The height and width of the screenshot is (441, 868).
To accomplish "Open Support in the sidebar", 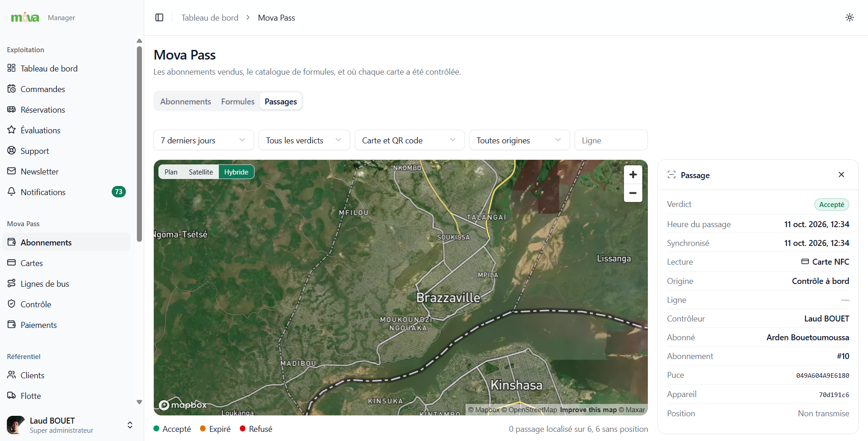I will pyautogui.click(x=66, y=151).
